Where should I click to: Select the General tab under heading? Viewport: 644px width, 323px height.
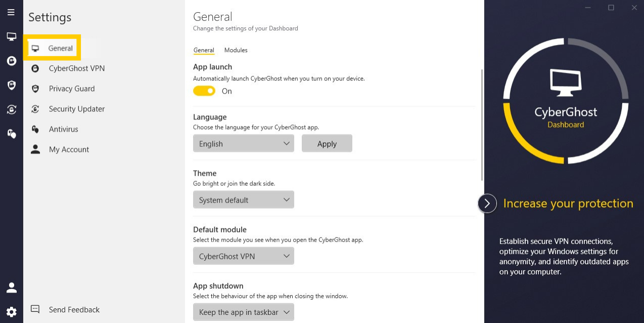pyautogui.click(x=204, y=50)
